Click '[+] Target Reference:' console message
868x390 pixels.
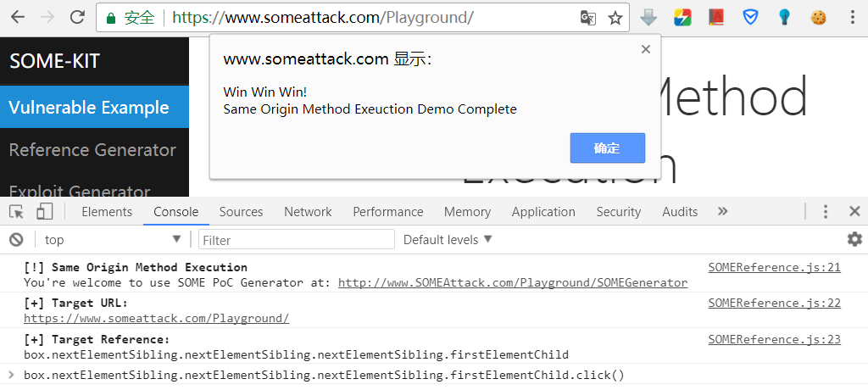(x=97, y=339)
